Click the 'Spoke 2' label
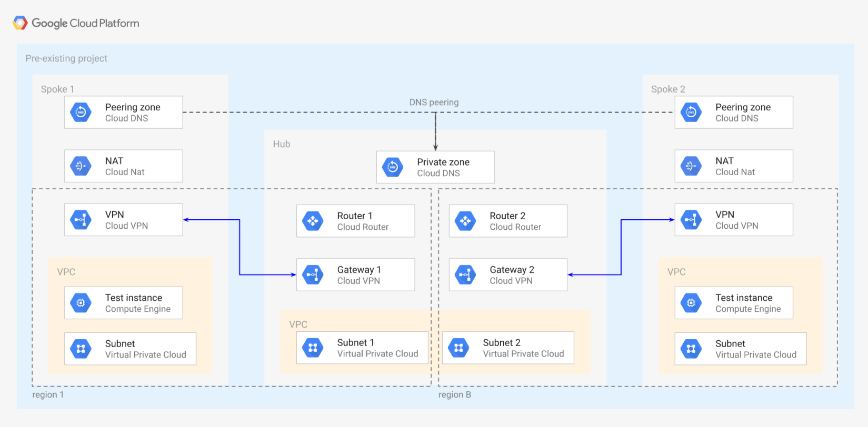 [x=668, y=89]
